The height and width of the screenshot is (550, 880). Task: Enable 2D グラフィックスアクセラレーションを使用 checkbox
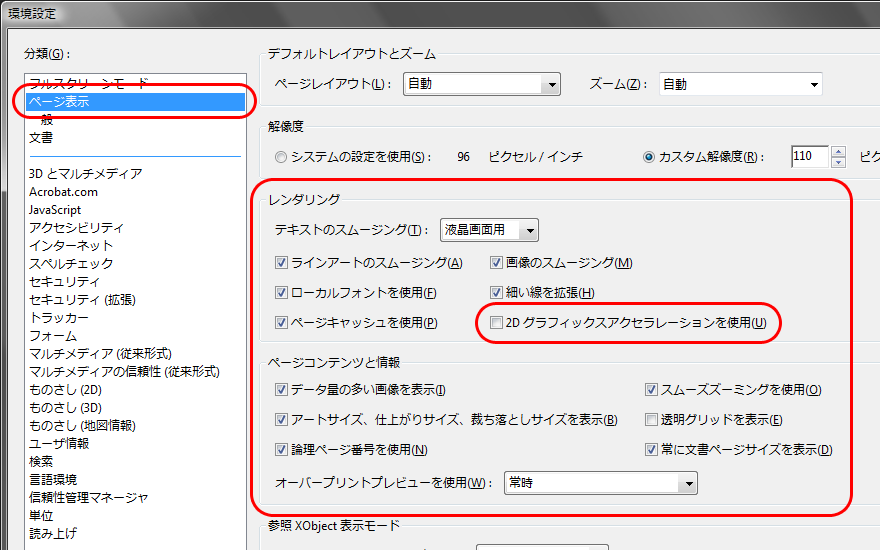click(x=496, y=323)
